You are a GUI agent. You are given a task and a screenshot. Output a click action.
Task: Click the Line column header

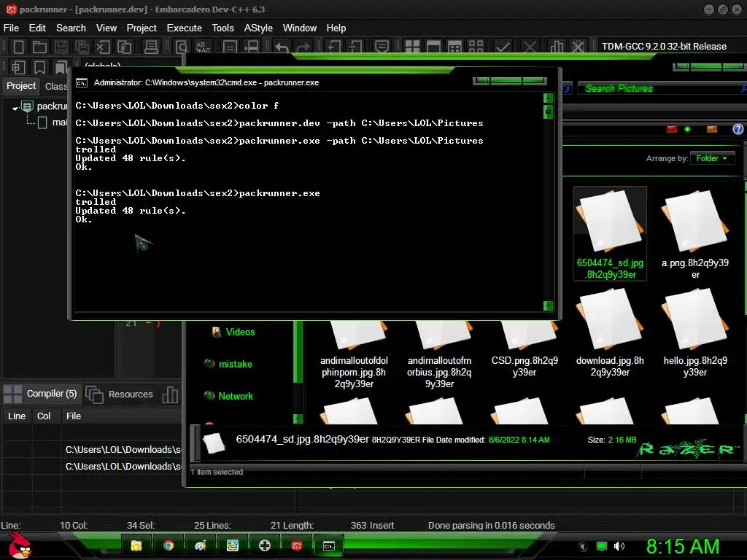click(x=17, y=416)
